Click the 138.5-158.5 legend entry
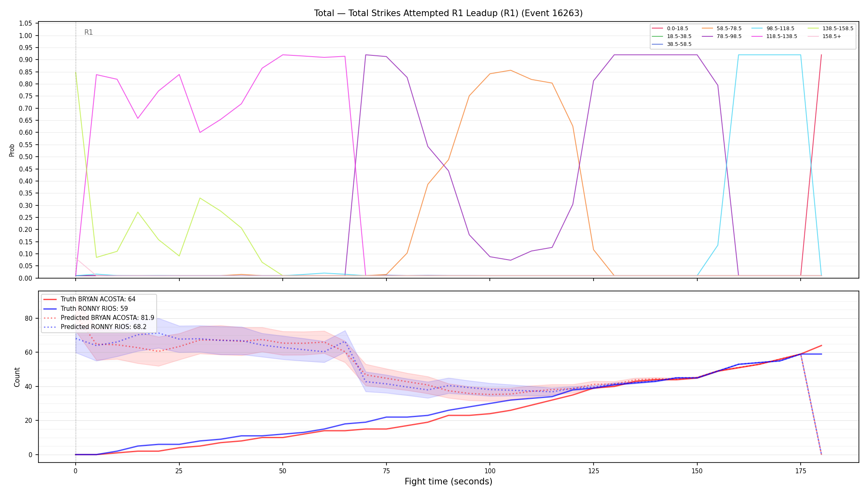The image size is (868, 496). tap(830, 29)
